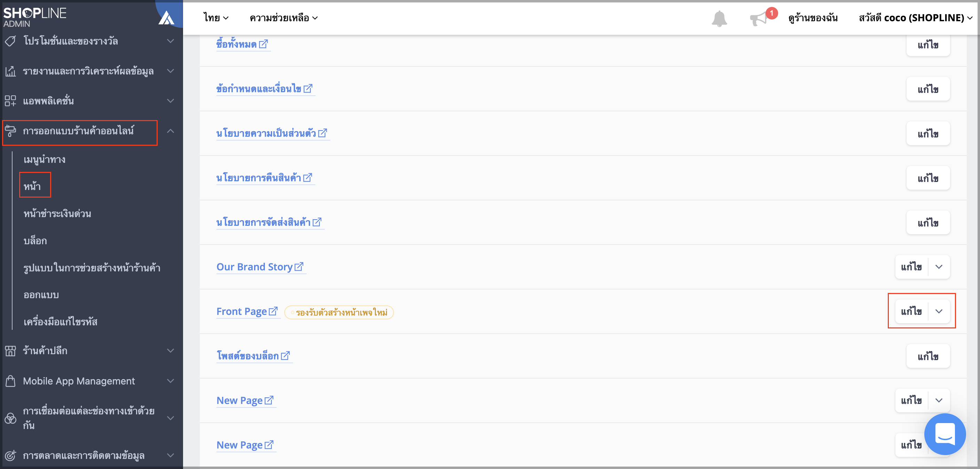Viewport: 980px width, 469px height.
Task: Select หน้าชำระเงินด่วน in the sidebar
Action: point(57,213)
